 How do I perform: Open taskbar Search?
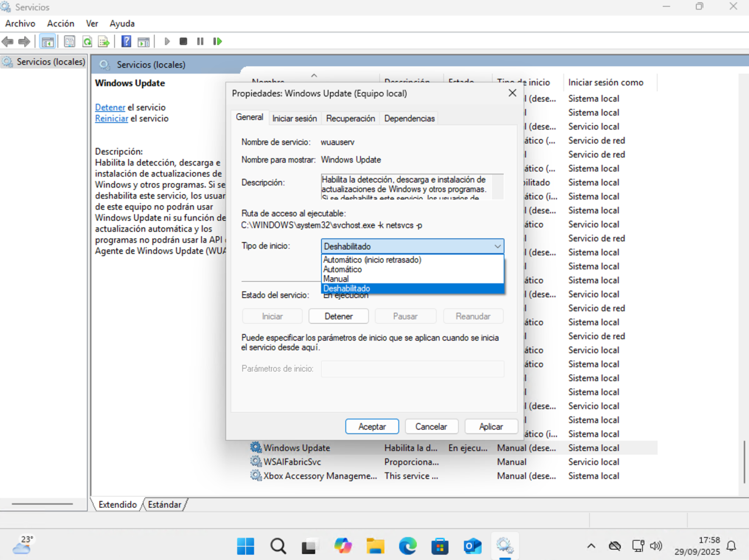(x=278, y=546)
